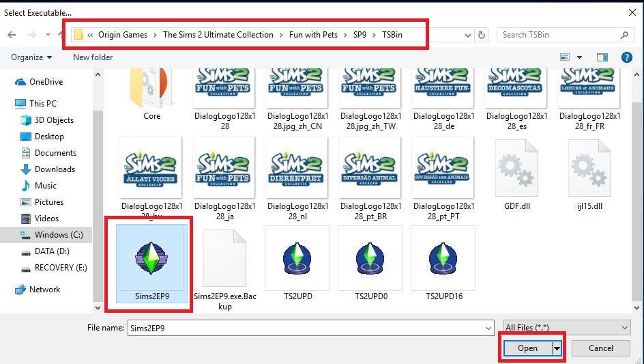The width and height of the screenshot is (644, 364).
Task: Refresh the TSBin folder view
Action: 482,35
